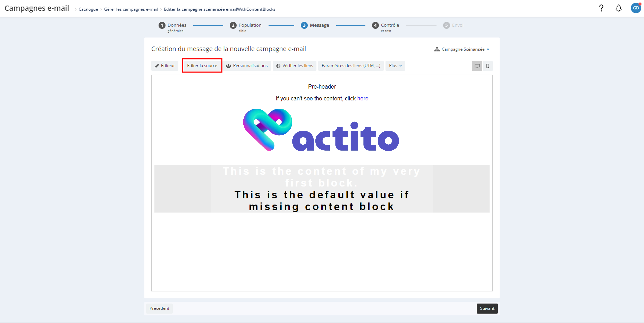644x323 pixels.
Task: Select step 3 Message
Action: tap(315, 25)
